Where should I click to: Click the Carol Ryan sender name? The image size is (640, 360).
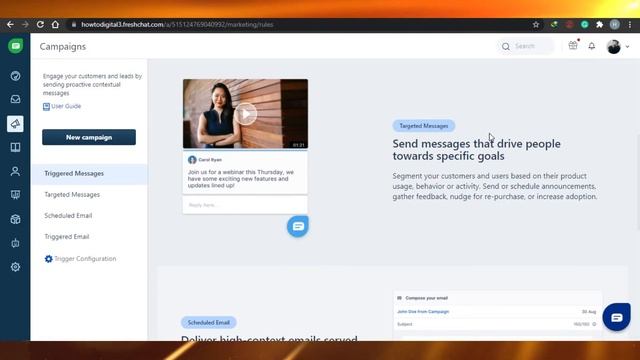210,160
